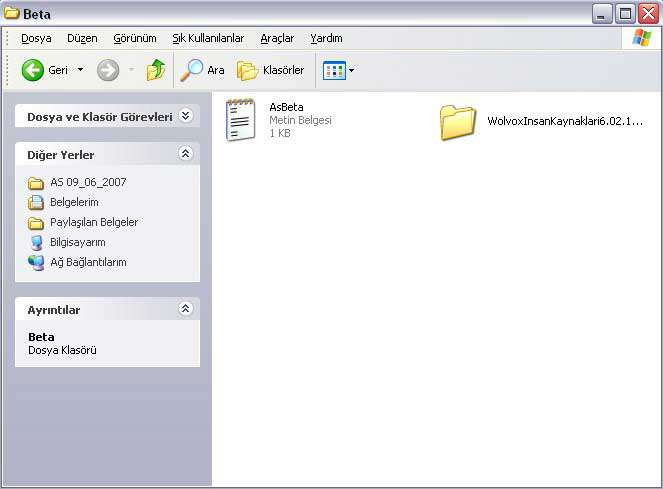The height and width of the screenshot is (489, 663).
Task: Click the Ayrıntılar panel header title
Action: pos(54,310)
